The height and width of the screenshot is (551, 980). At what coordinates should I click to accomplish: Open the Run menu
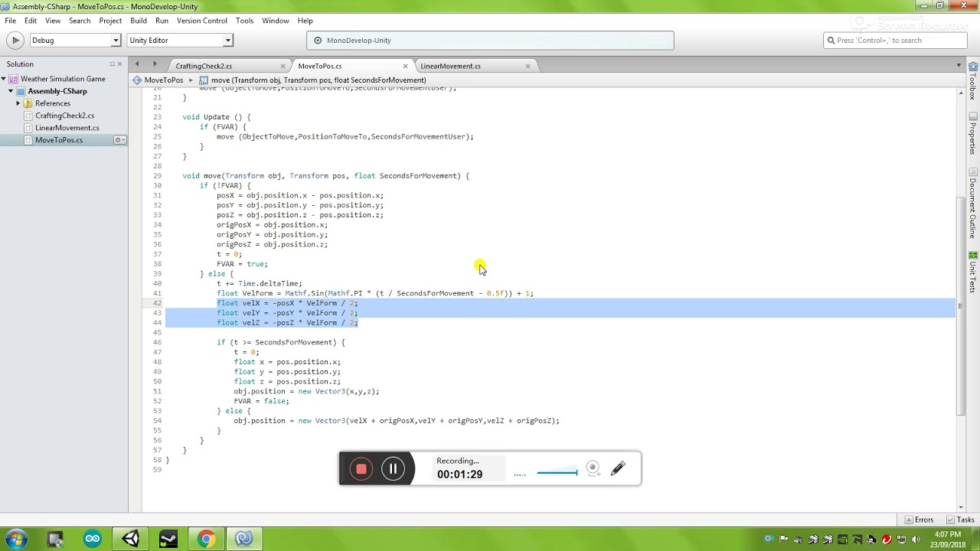click(162, 21)
